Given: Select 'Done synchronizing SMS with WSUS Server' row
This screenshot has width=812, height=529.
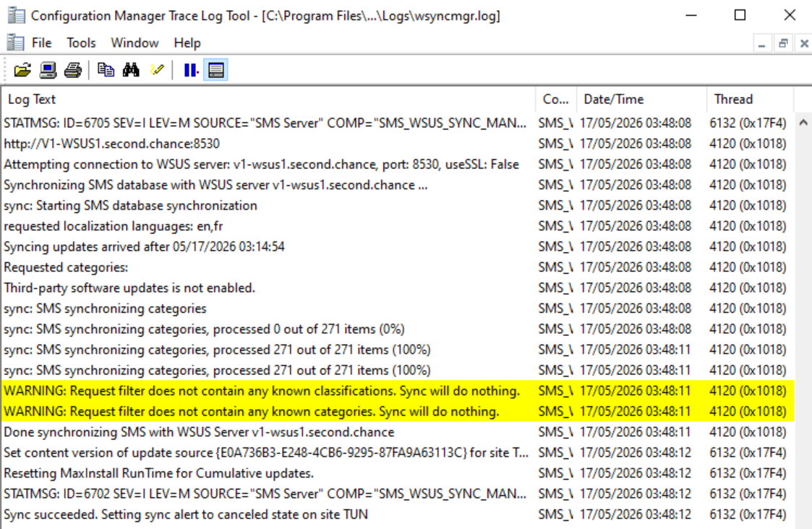Looking at the screenshot, I should [397, 432].
